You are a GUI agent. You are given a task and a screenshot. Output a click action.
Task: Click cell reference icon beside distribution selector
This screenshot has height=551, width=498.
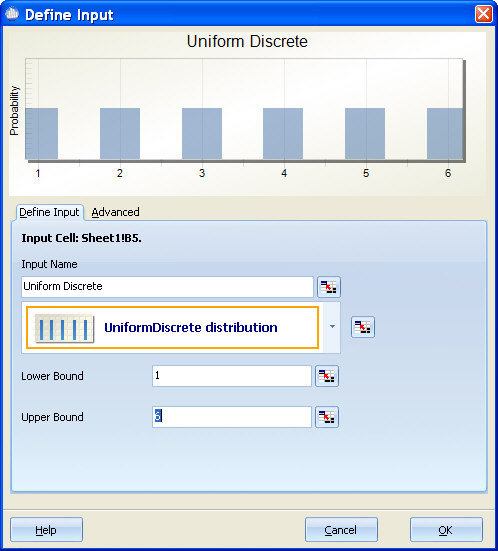click(x=363, y=327)
